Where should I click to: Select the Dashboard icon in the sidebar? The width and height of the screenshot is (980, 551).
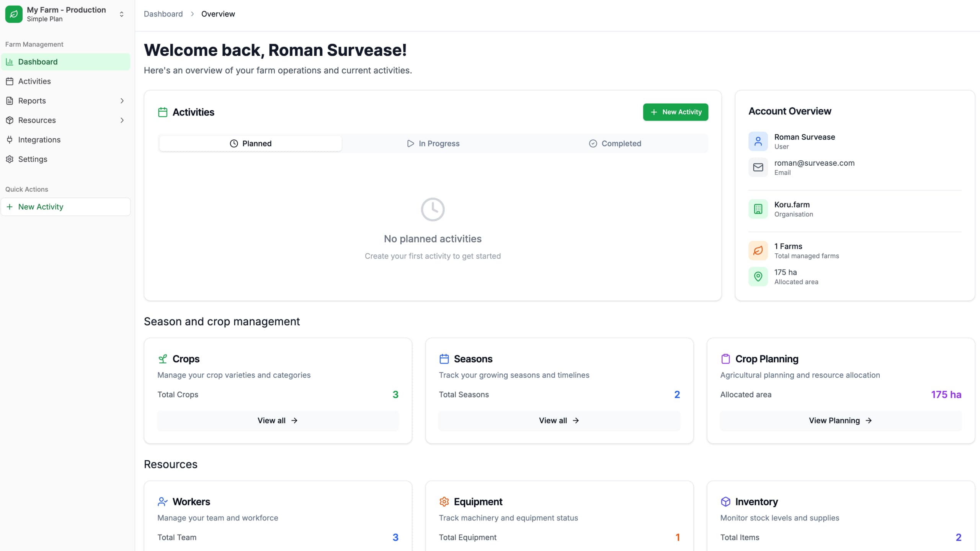[x=10, y=62]
